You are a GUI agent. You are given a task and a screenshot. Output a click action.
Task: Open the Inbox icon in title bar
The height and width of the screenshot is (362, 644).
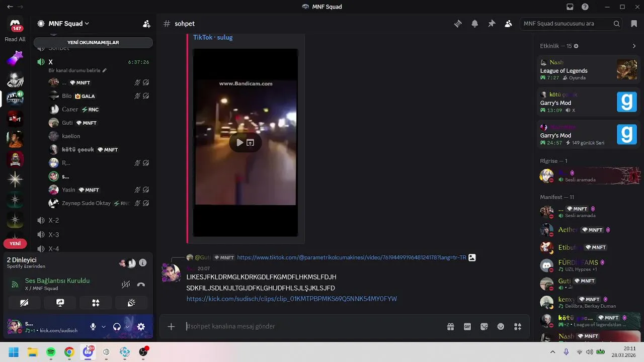point(570,7)
